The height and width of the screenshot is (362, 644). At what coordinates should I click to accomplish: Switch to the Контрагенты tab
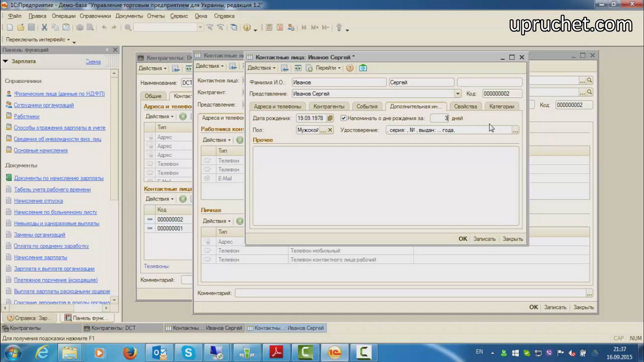click(x=329, y=106)
